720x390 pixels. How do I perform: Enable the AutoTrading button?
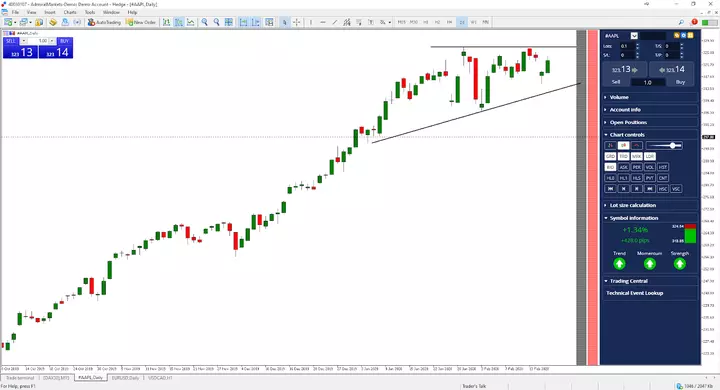click(104, 22)
